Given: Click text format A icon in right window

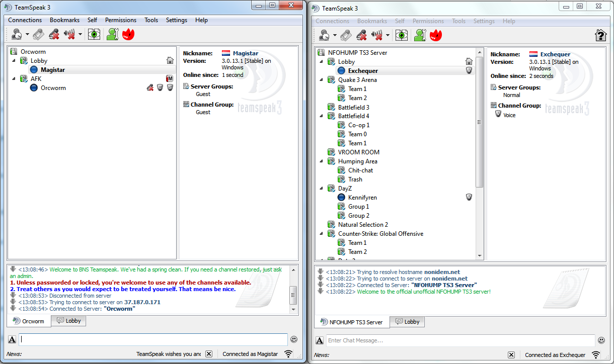Looking at the screenshot, I should pos(320,340).
